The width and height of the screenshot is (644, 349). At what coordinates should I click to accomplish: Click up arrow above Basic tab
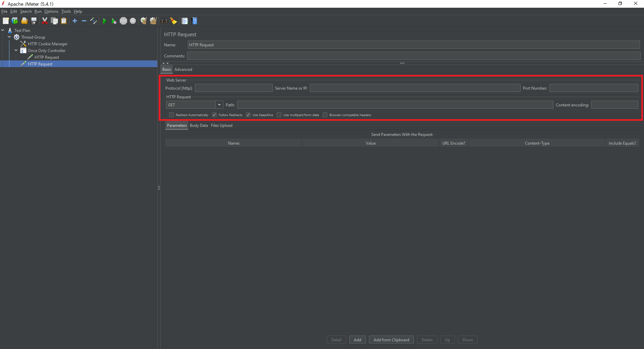[x=164, y=63]
